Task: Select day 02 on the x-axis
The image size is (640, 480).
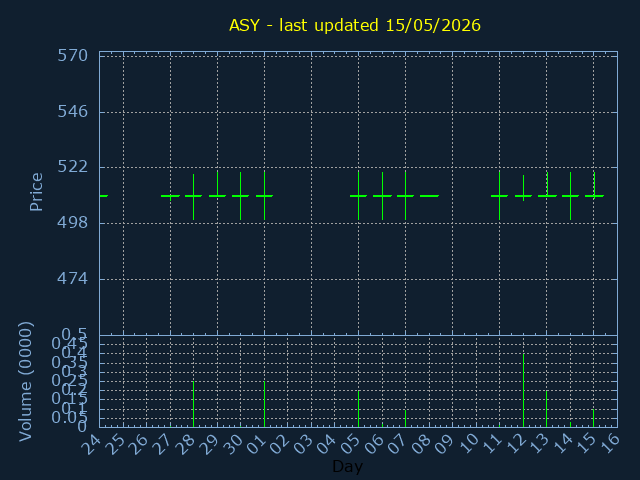Action: (280, 443)
